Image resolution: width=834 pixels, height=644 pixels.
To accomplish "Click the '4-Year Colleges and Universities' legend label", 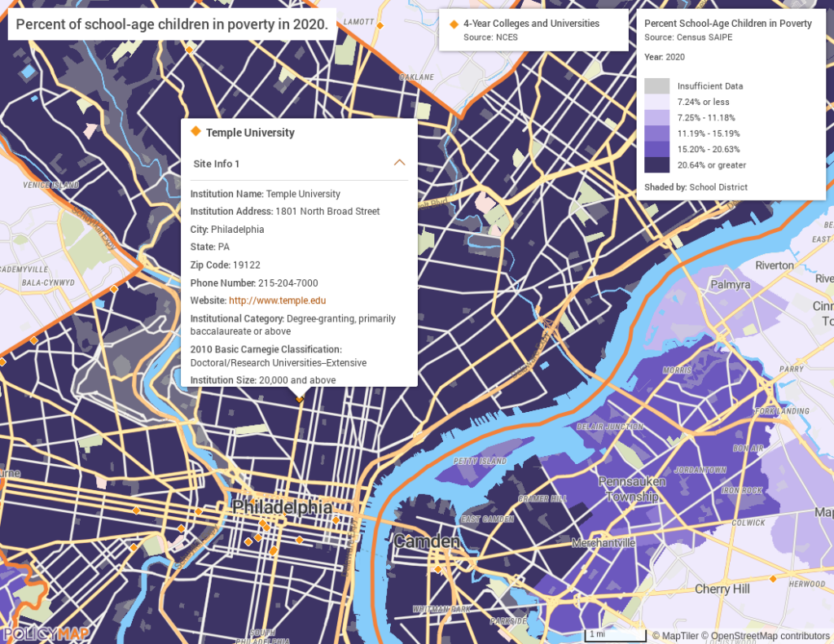I will pyautogui.click(x=531, y=24).
